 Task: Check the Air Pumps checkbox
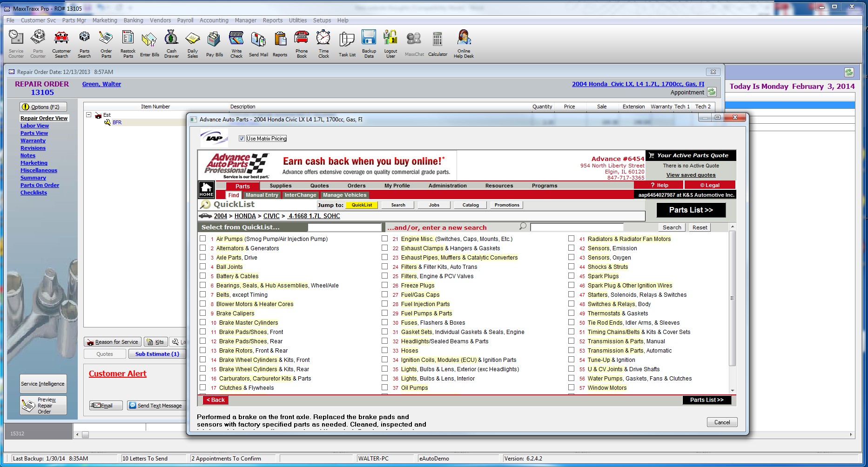point(203,238)
